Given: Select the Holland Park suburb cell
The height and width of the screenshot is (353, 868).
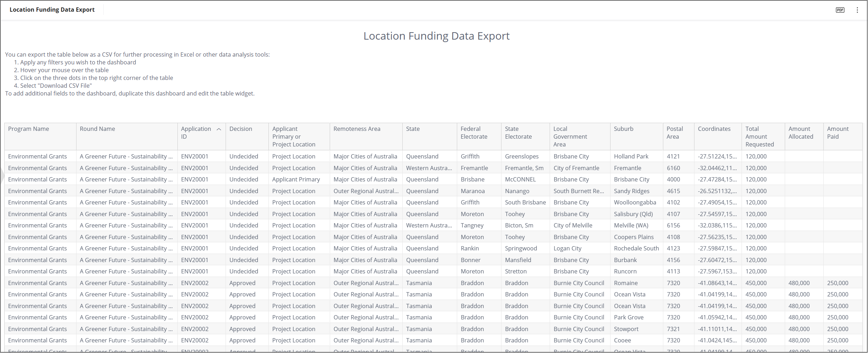Looking at the screenshot, I should coord(631,156).
